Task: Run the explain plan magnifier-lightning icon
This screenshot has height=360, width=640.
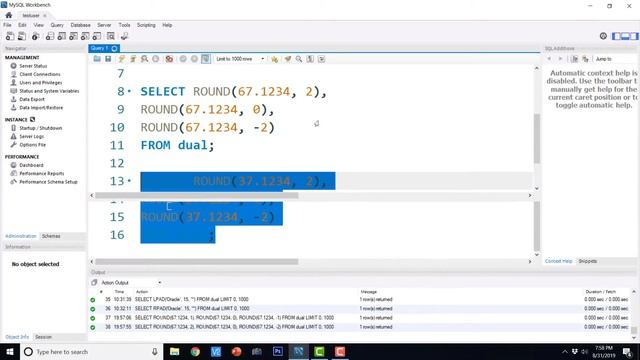Action: click(x=144, y=59)
